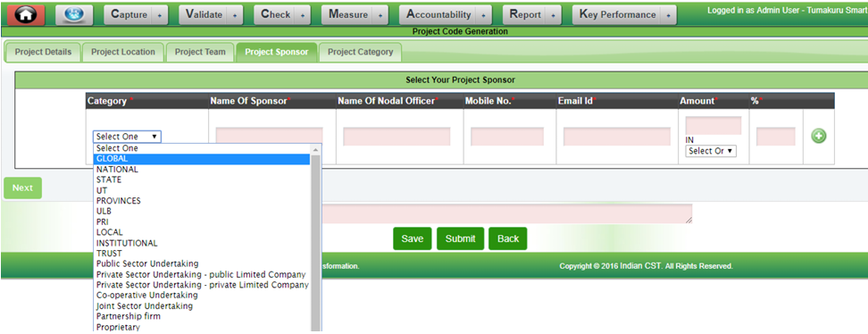Expand the Validate menu plus arrow

pos(235,15)
